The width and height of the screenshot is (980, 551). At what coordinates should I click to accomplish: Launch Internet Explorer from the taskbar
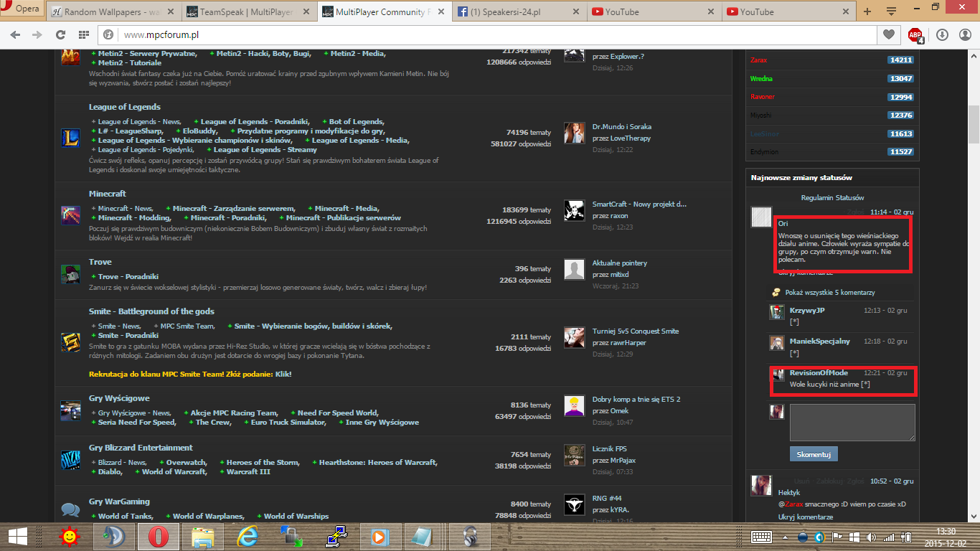tap(248, 536)
